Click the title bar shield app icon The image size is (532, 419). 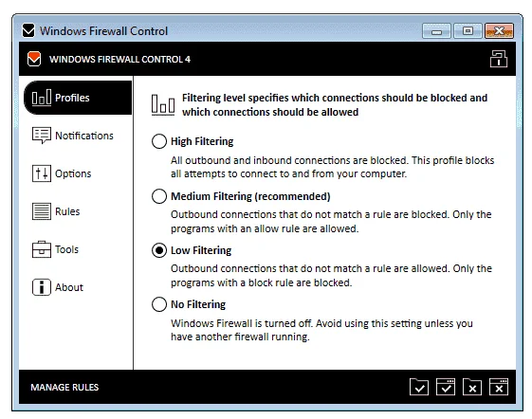pyautogui.click(x=28, y=30)
